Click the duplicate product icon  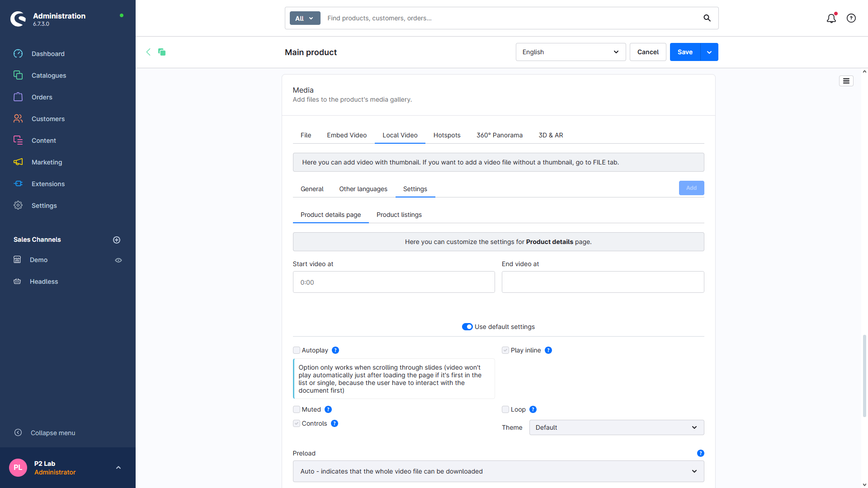[162, 52]
